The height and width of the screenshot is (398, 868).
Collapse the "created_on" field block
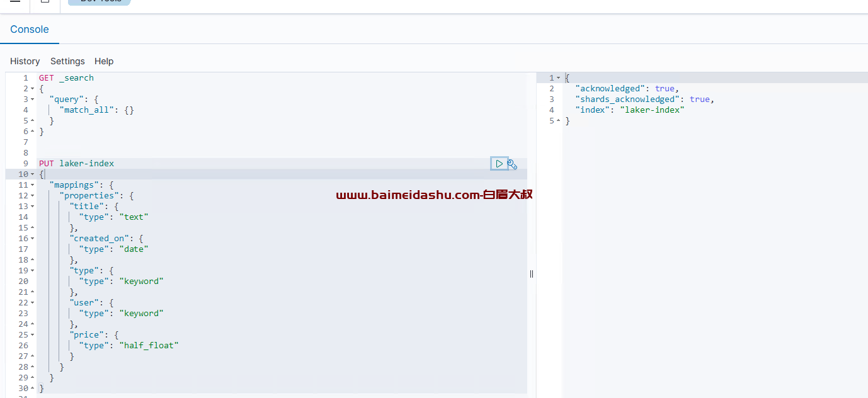[33, 239]
